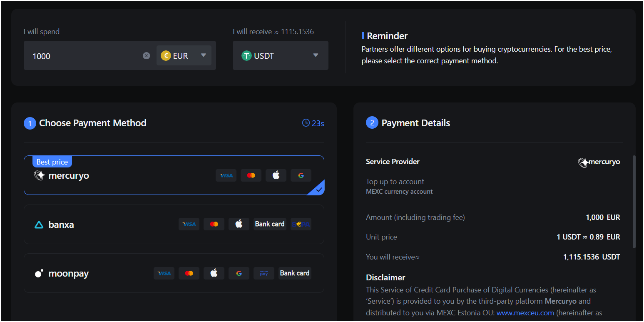Click the Payment Details scrollbar
Viewport: 644px width, 322px height.
[634, 202]
